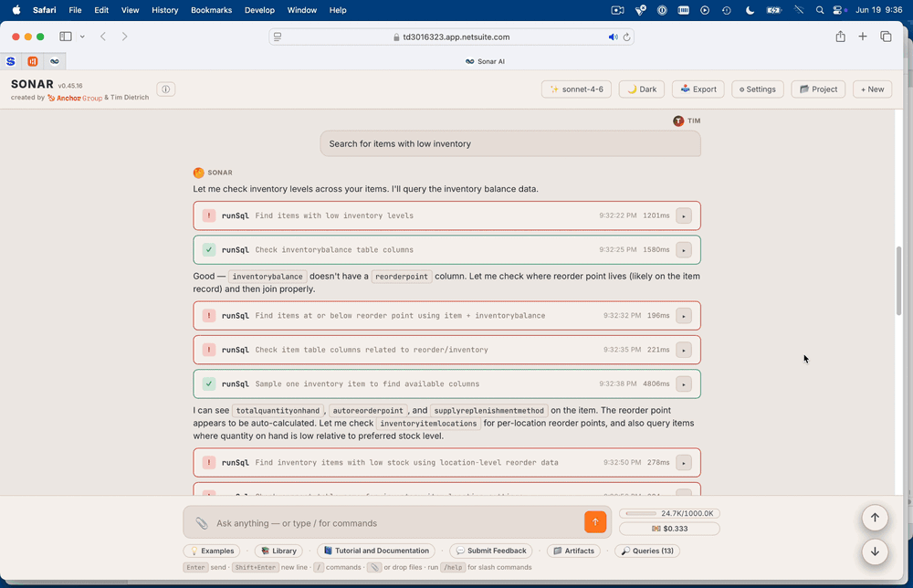Open Settings
Screen dimensions: 913x588
(758, 89)
